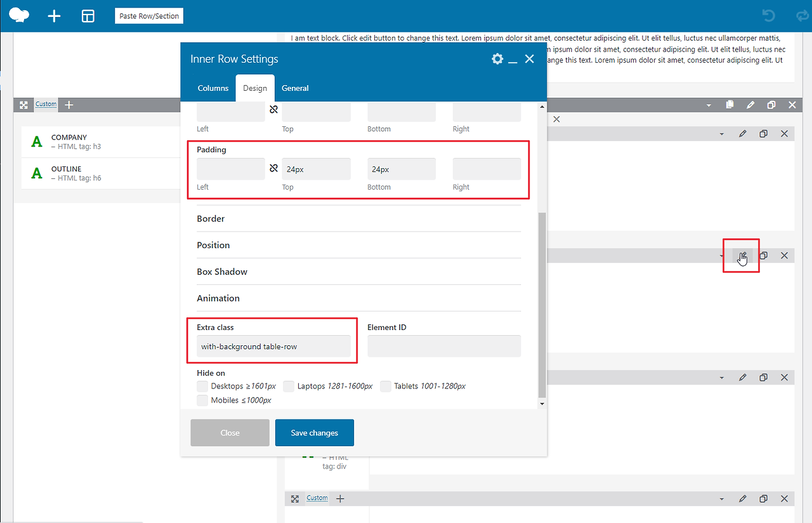Click the Padding Left input field
Viewport: 812px width, 523px height.
231,169
